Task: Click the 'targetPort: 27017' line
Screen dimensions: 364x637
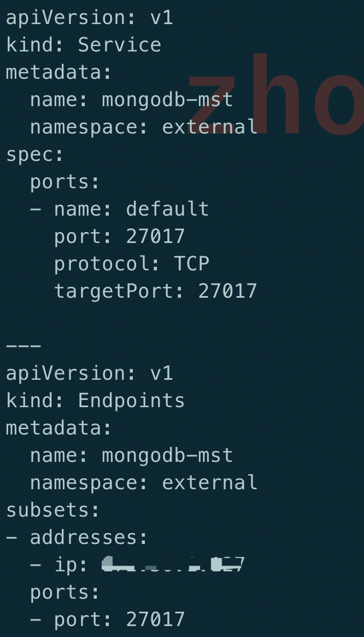Action: point(155,291)
